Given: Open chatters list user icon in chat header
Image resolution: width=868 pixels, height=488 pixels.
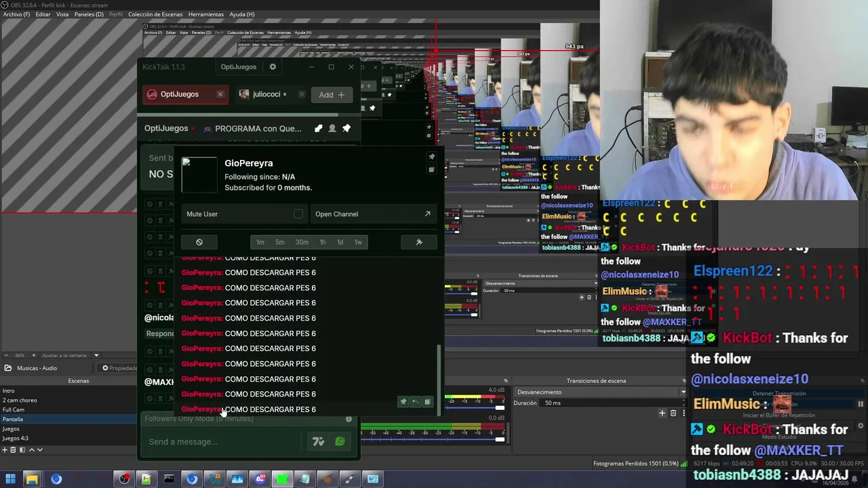Looking at the screenshot, I should 332,128.
